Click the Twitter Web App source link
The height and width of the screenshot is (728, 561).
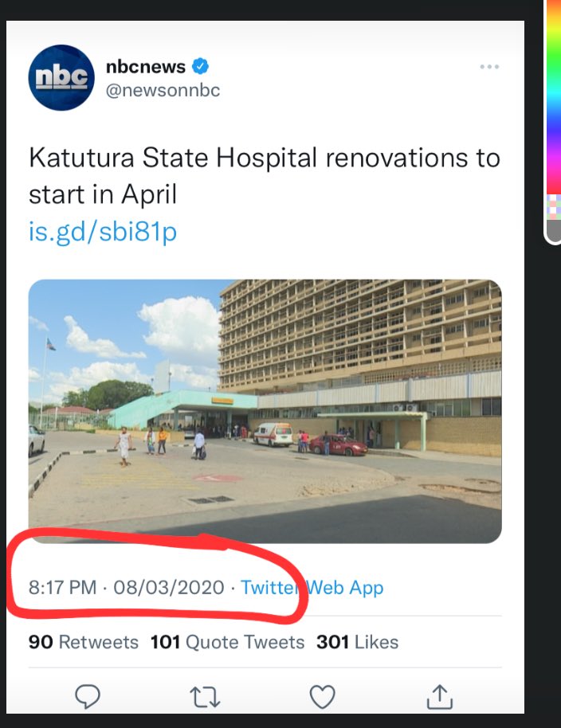[x=312, y=587]
